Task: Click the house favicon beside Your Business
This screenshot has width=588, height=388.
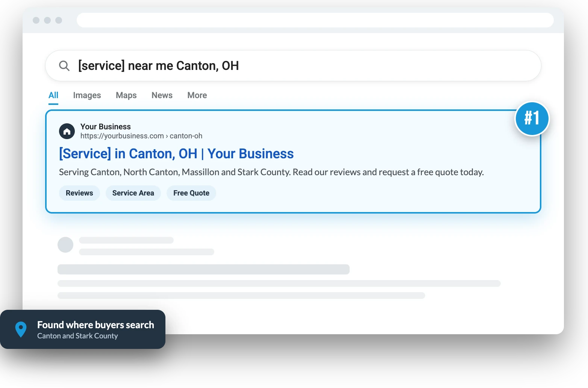Action: pos(67,131)
